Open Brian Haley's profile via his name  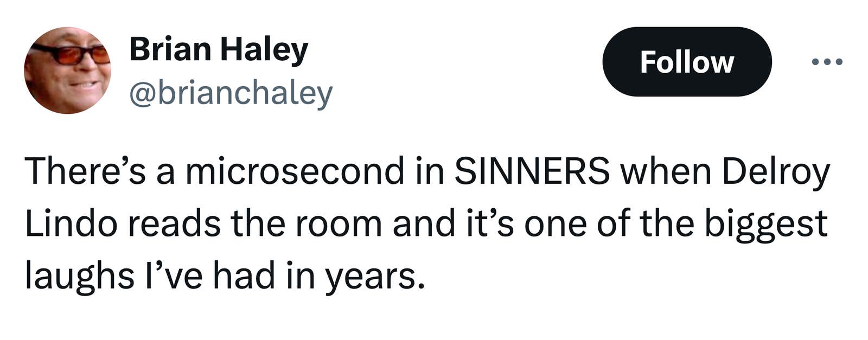click(220, 49)
